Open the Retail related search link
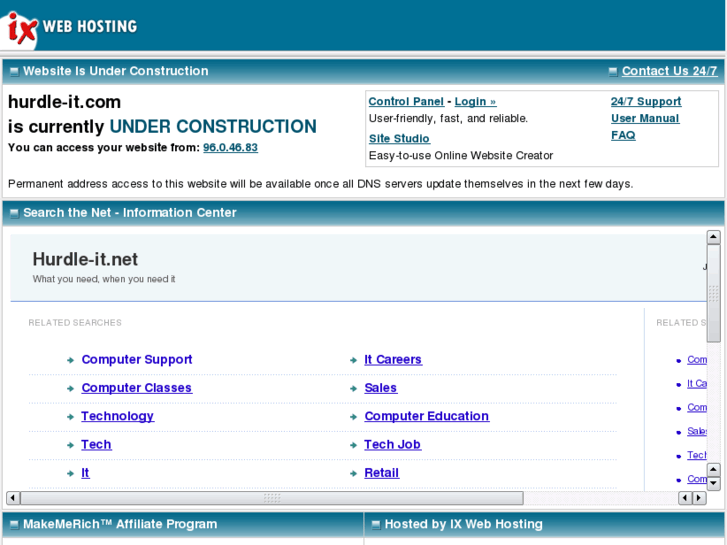The width and height of the screenshot is (727, 545). (382, 473)
